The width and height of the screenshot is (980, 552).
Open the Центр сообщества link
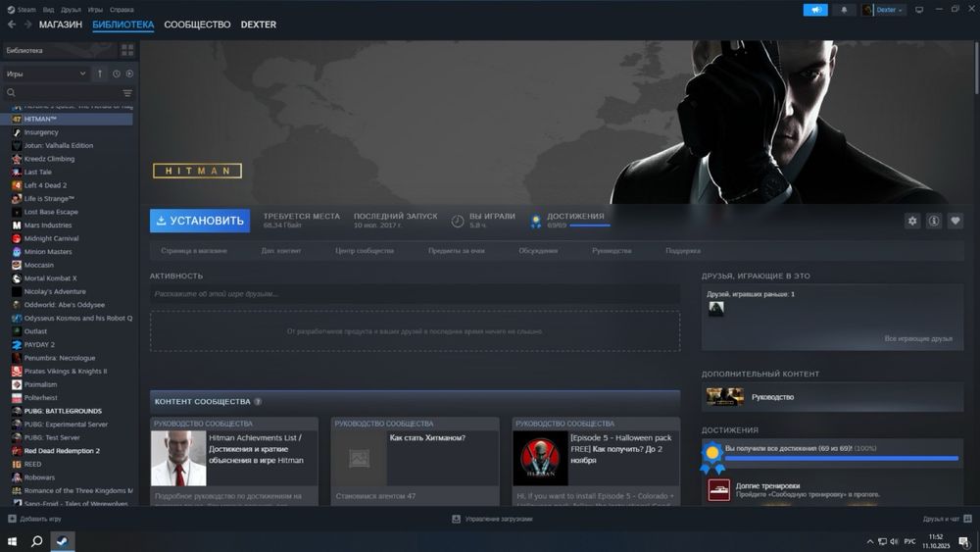(365, 251)
